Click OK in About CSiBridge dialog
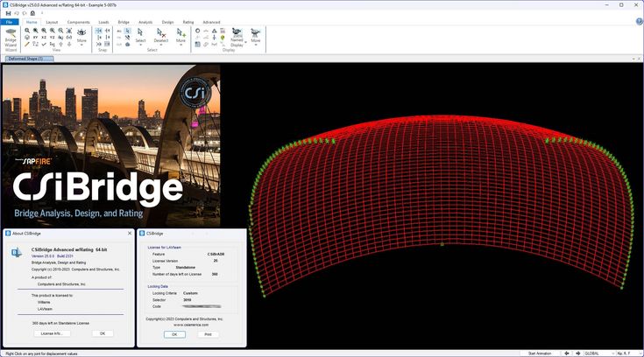The height and width of the screenshot is (357, 644). point(103,333)
